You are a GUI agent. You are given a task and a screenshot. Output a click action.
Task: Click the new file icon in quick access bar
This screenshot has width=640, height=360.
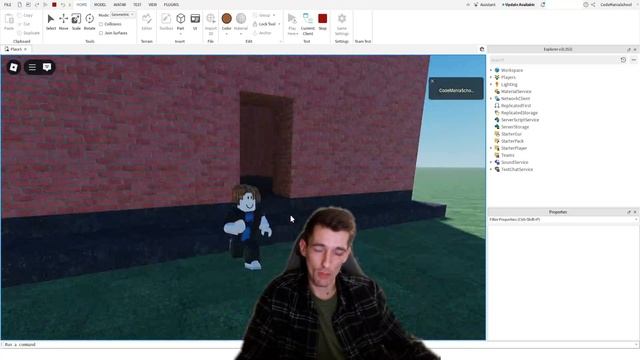tap(20, 4)
